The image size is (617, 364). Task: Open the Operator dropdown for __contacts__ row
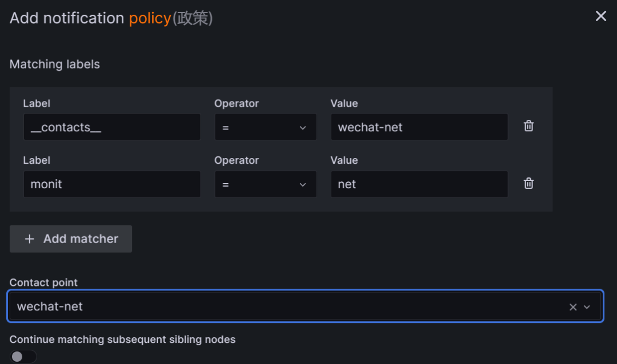click(266, 127)
